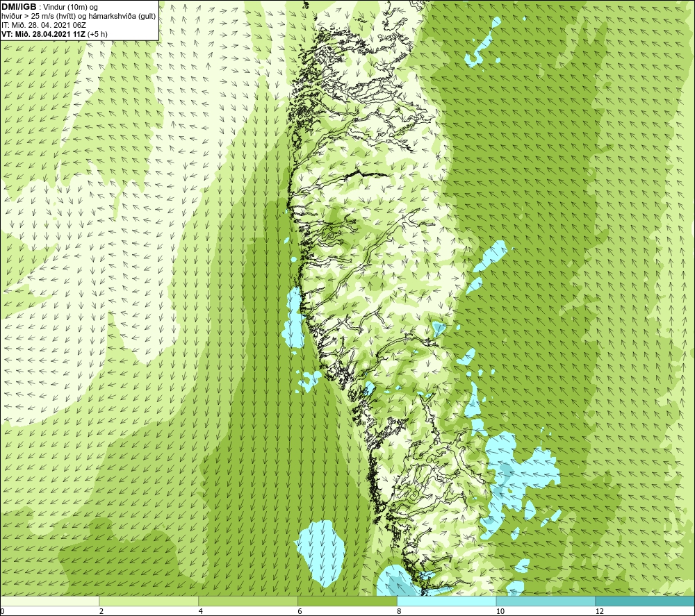Screen dimensions: 695x616
Task: Pick the darkest teal legend swatch above 12
Action: tap(646, 601)
